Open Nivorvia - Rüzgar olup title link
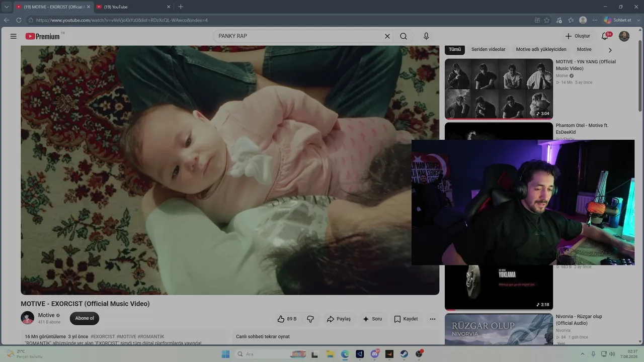Viewport: 644px width, 362px height. point(579,320)
